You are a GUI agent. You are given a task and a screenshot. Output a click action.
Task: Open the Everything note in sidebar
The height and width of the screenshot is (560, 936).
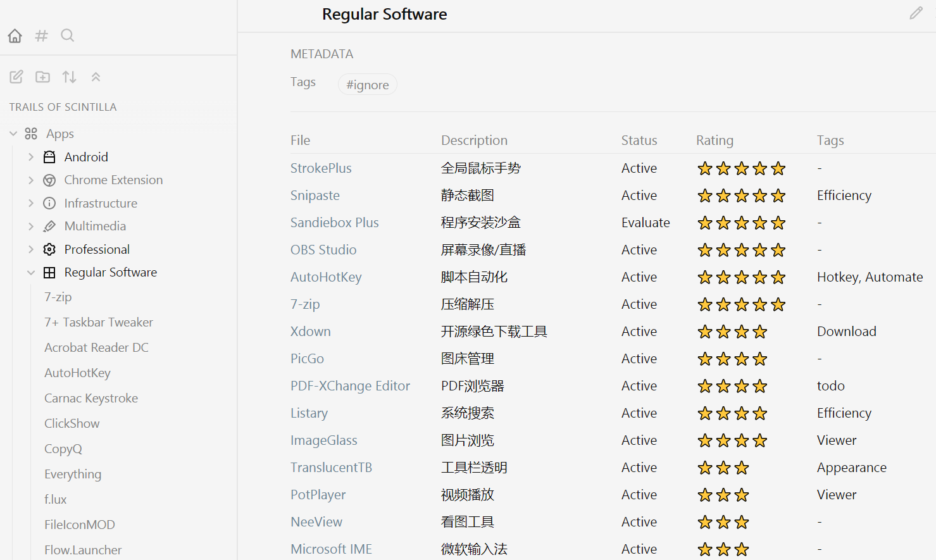click(x=73, y=474)
